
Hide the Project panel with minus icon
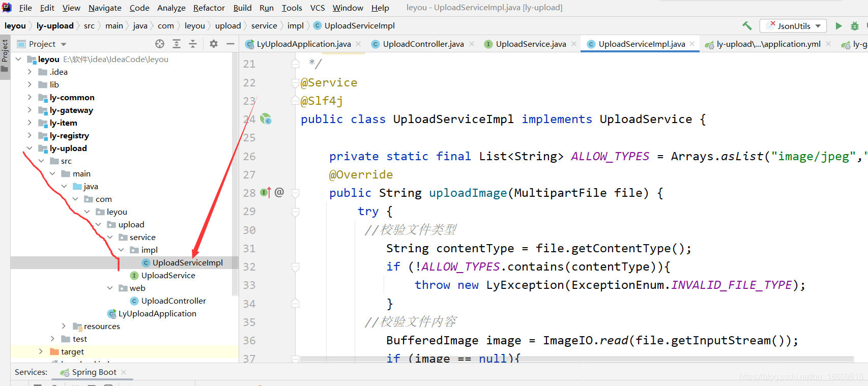pyautogui.click(x=230, y=44)
